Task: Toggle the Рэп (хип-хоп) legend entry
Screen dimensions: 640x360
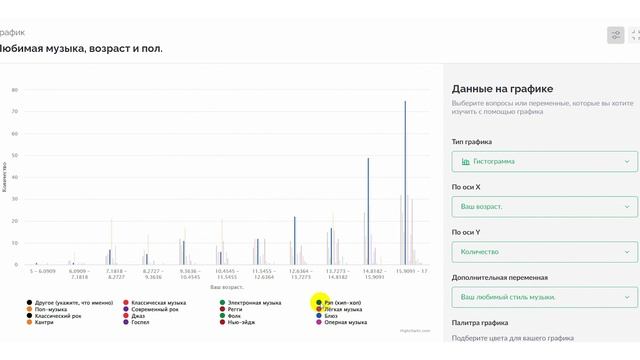Action: coord(339,303)
